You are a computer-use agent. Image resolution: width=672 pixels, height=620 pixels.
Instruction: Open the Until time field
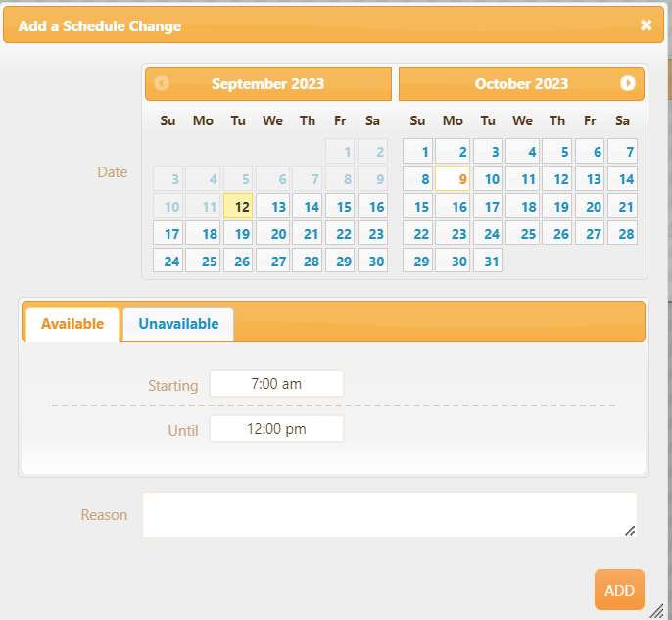(276, 428)
